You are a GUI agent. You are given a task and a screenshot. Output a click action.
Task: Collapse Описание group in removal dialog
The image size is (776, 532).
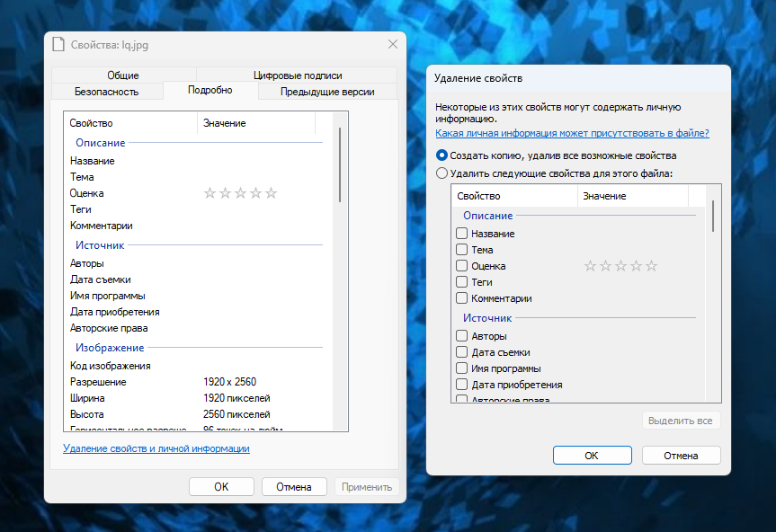pos(488,216)
